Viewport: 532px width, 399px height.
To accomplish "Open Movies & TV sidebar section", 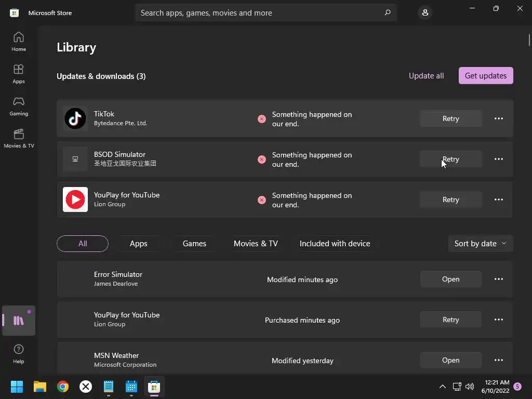I will [19, 138].
